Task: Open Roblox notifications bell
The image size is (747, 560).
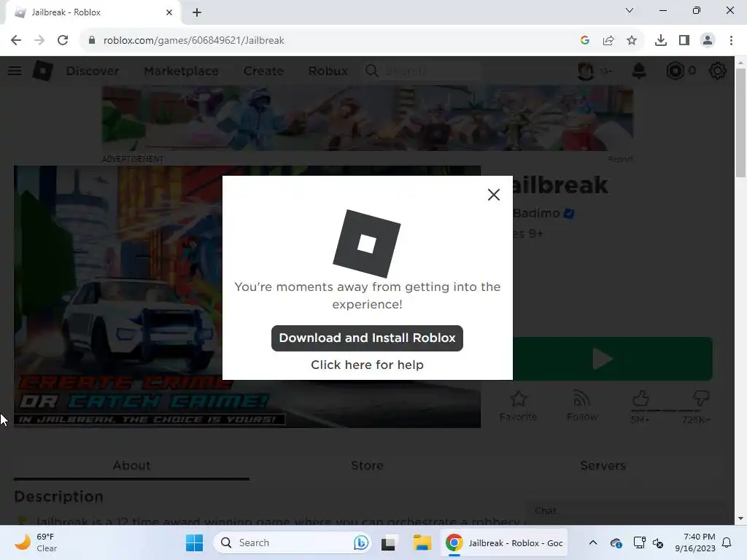Action: pos(638,71)
